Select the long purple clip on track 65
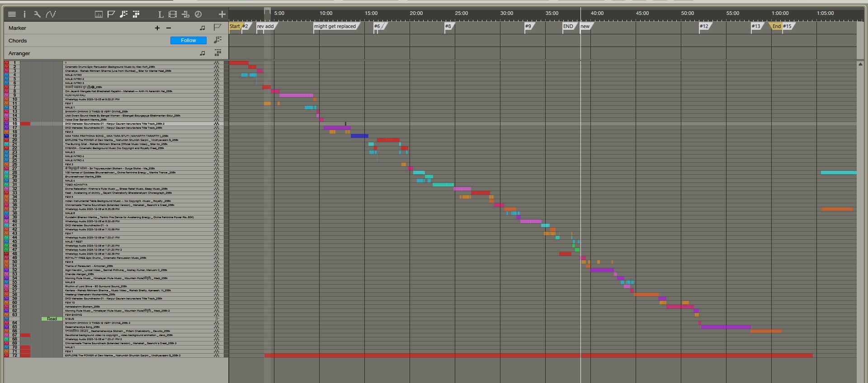This screenshot has height=383, width=868. [x=726, y=327]
